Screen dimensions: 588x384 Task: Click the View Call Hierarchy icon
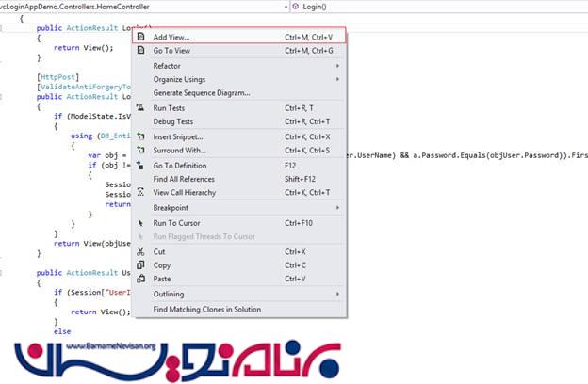141,192
